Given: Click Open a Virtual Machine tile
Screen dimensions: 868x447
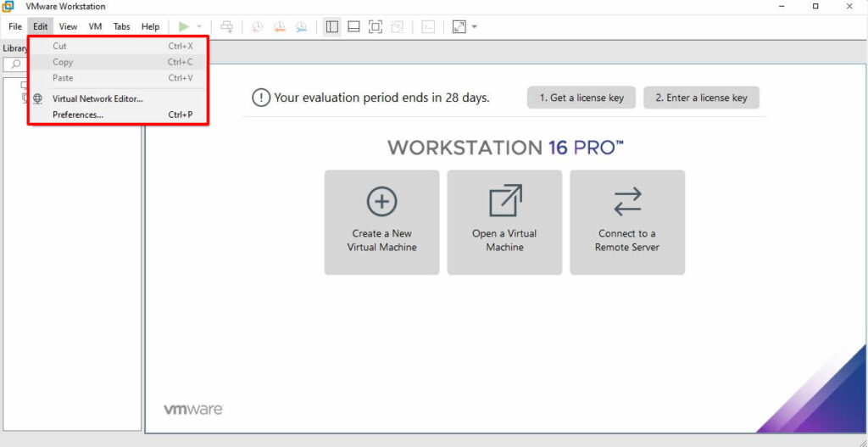Looking at the screenshot, I should 505,222.
